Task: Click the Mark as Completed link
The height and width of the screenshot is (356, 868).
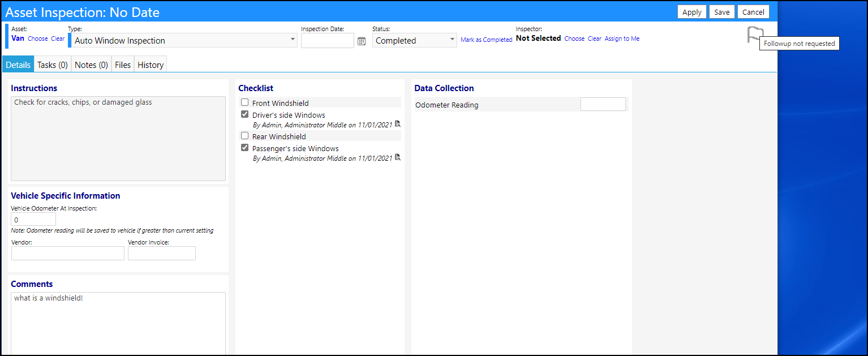Action: click(487, 40)
